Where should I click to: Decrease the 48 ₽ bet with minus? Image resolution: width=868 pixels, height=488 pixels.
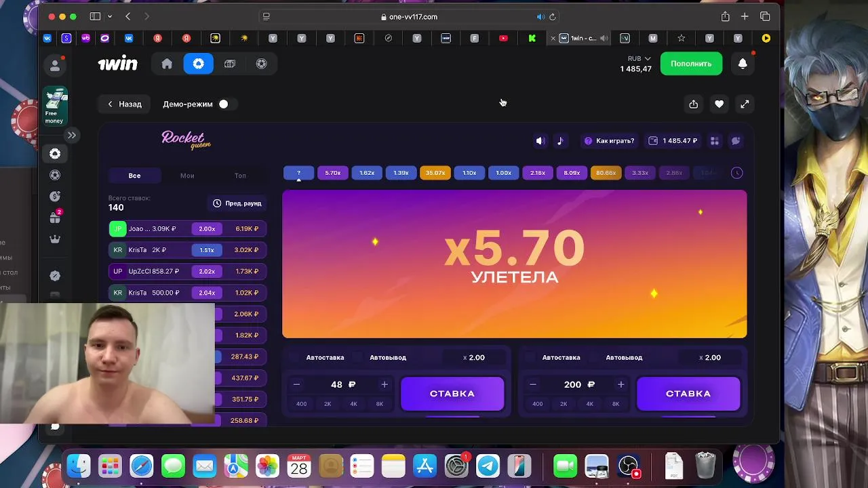tap(296, 384)
